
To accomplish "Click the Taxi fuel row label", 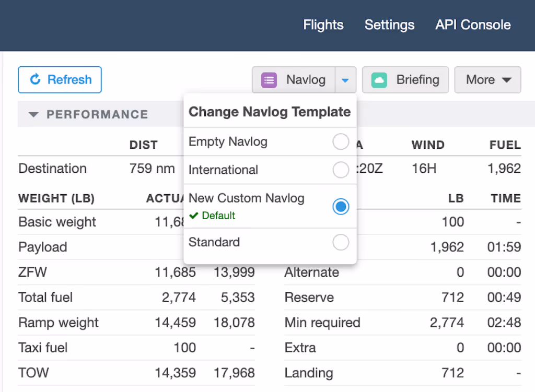I will click(x=43, y=348).
